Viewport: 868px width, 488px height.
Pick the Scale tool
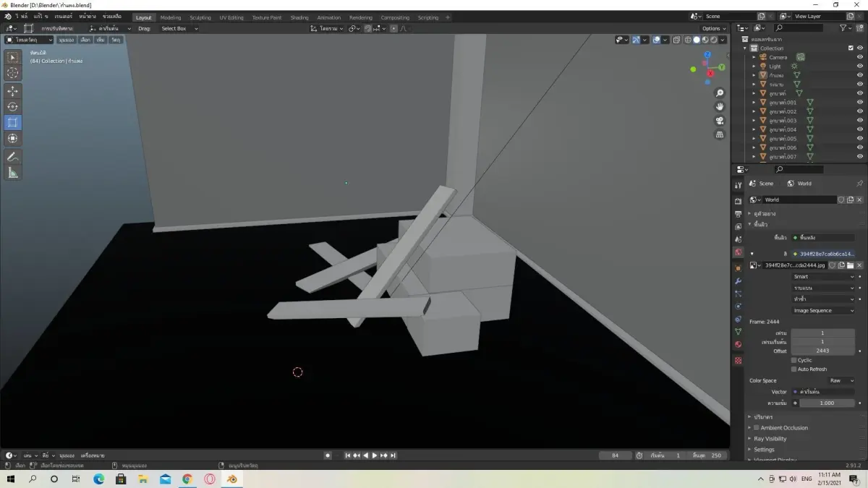pyautogui.click(x=13, y=123)
